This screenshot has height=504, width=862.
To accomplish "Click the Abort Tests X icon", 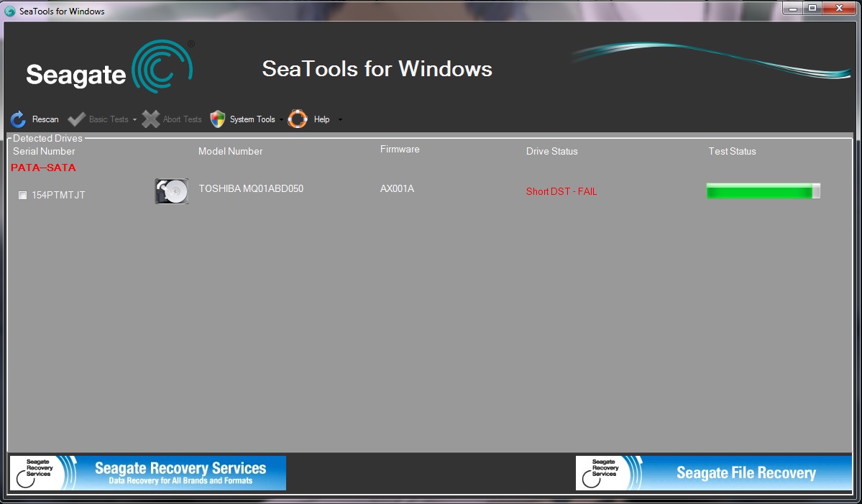I will pyautogui.click(x=151, y=119).
